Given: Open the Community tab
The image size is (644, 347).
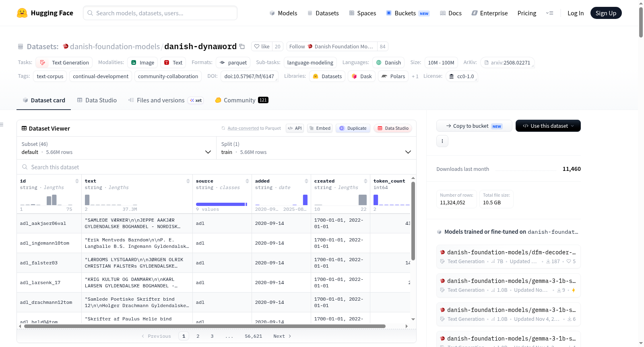Looking at the screenshot, I should coord(242,100).
